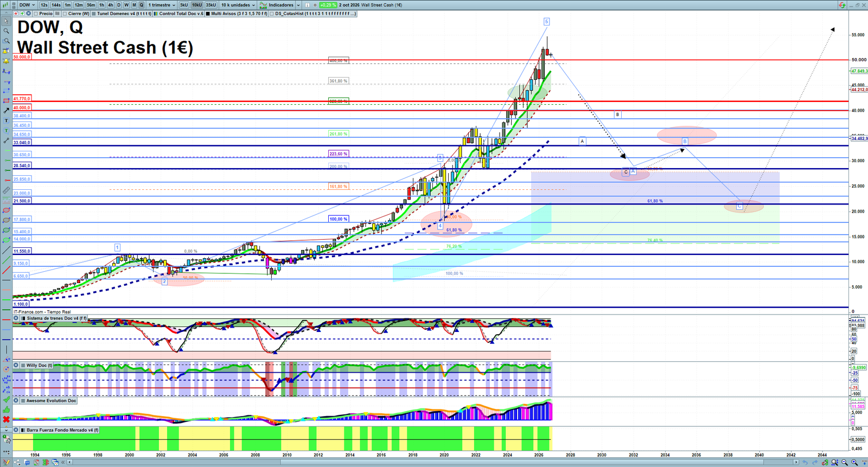
Task: Select the Q quarterly timeframe
Action: pos(142,5)
